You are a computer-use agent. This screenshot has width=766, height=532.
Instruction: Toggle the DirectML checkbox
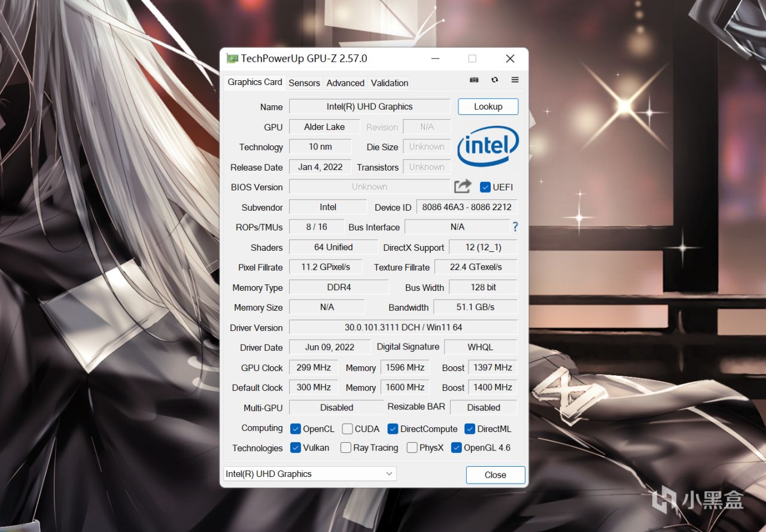[470, 429]
